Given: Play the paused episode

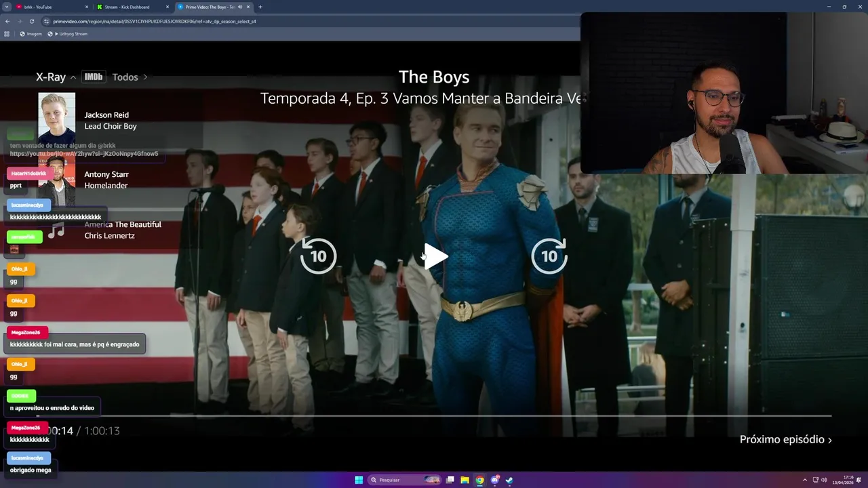Looking at the screenshot, I should [435, 256].
